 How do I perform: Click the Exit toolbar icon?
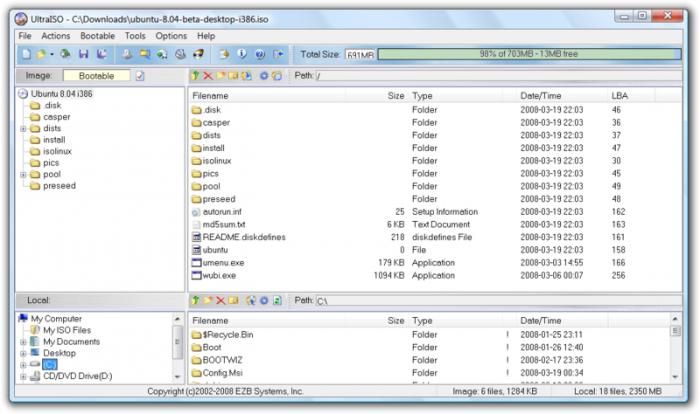point(278,54)
